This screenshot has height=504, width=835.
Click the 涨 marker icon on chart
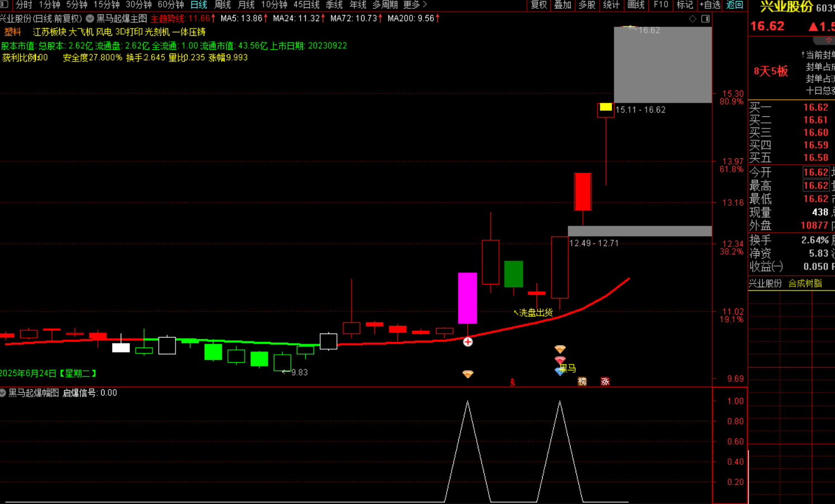[x=605, y=381]
